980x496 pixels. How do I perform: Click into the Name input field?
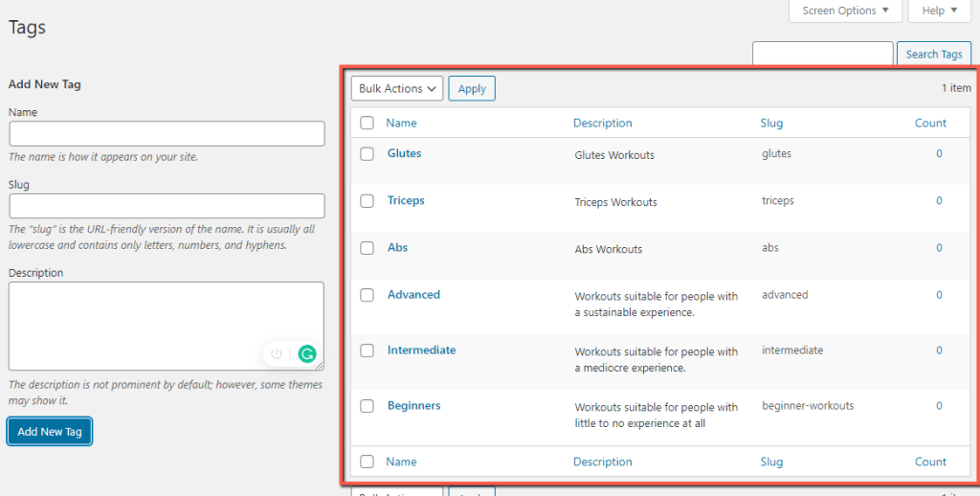pyautogui.click(x=167, y=134)
